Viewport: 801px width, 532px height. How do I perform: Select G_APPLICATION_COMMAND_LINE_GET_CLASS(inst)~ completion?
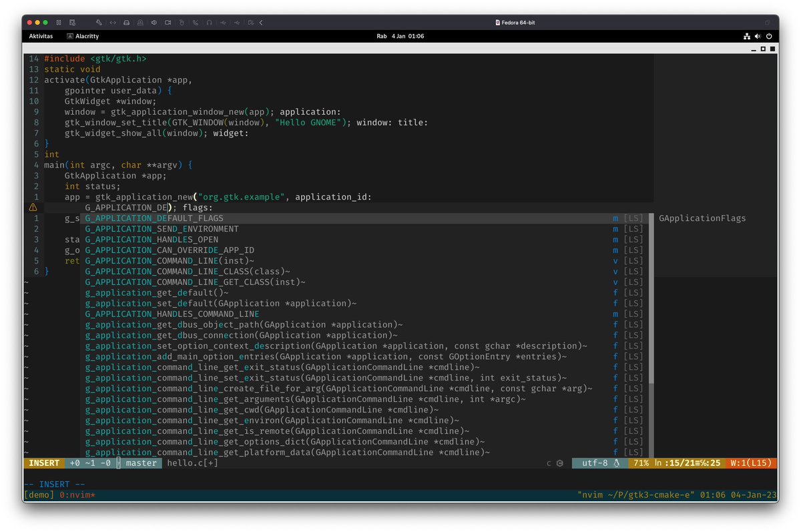364,282
